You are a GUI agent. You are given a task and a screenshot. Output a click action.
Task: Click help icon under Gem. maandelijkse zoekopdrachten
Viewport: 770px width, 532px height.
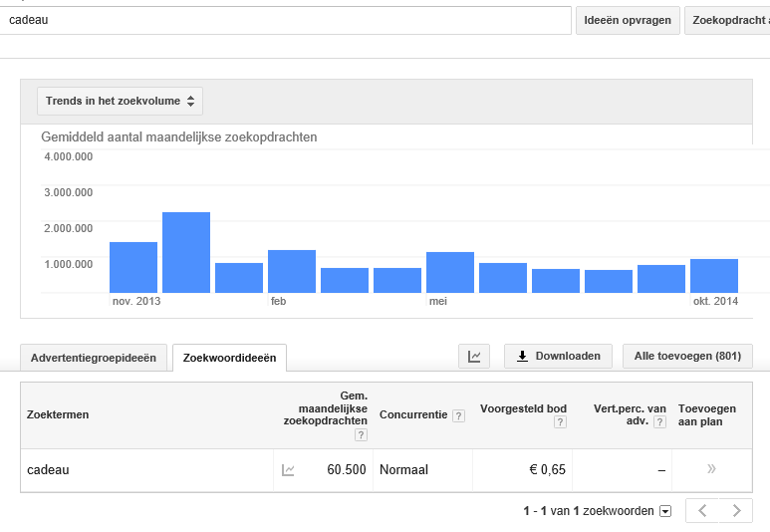361,434
